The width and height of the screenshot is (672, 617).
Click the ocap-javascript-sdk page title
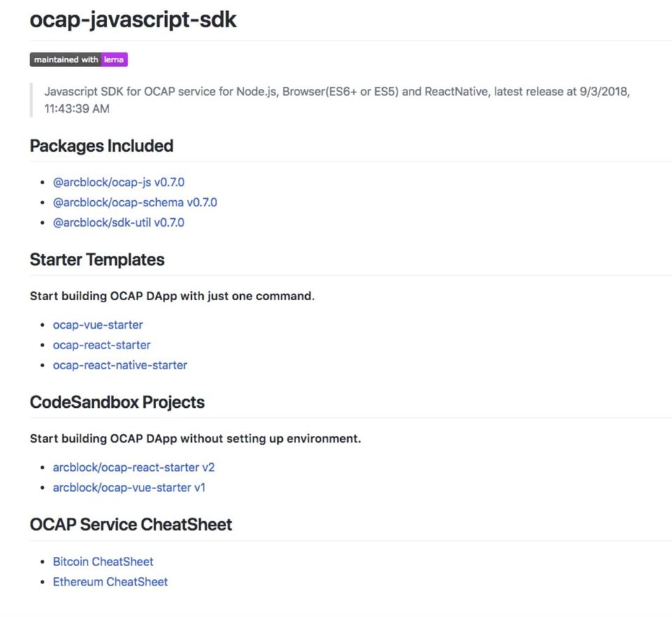133,20
